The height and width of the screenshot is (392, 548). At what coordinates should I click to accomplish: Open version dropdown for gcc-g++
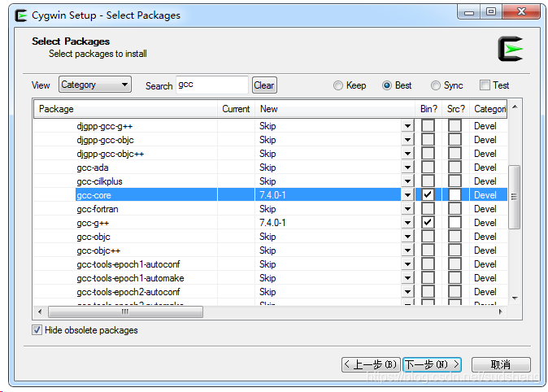point(407,223)
